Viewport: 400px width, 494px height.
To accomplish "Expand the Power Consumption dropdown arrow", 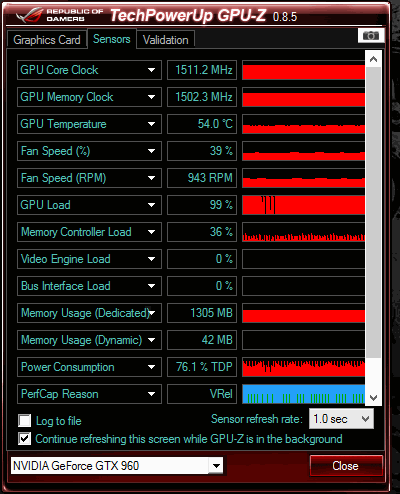I will 151,367.
